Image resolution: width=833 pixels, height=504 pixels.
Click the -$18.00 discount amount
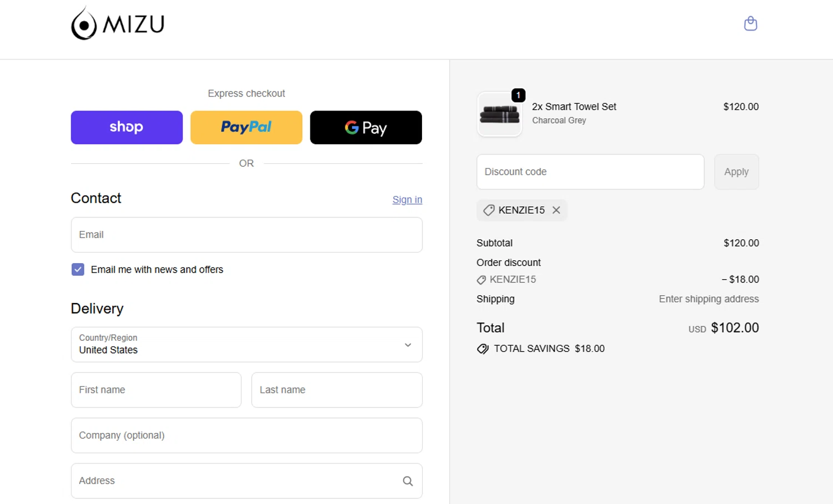[740, 279]
